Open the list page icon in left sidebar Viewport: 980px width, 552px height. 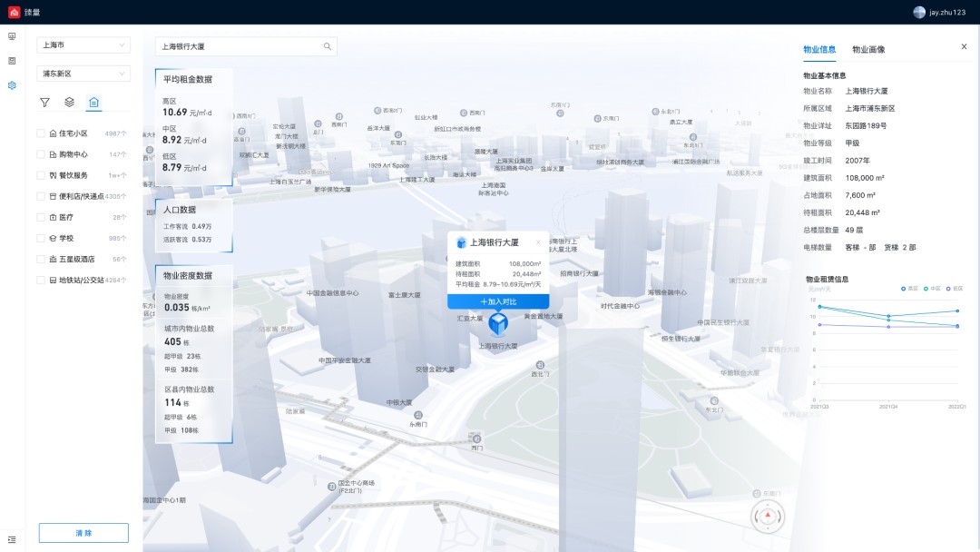pyautogui.click(x=12, y=61)
